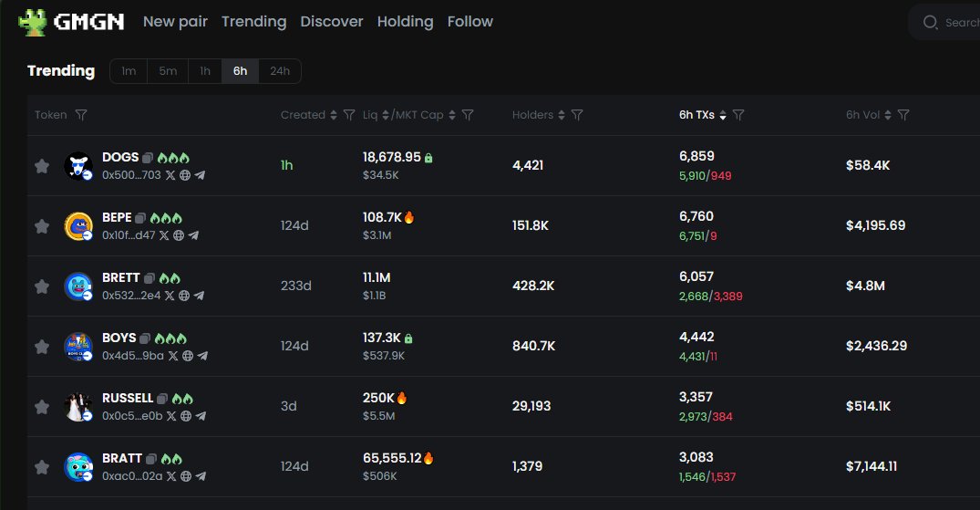
Task: Open the Discover page
Action: click(331, 22)
